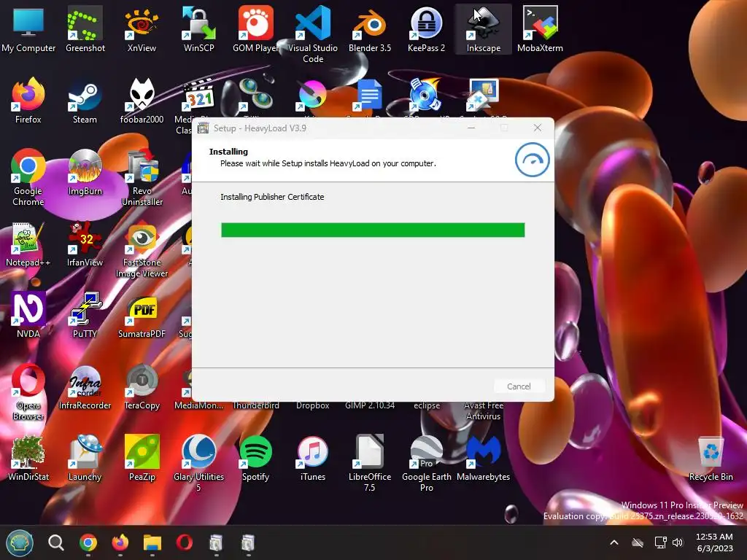Viewport: 747px width, 560px height.
Task: Select the foobar2000 desktop shortcut
Action: (x=142, y=101)
